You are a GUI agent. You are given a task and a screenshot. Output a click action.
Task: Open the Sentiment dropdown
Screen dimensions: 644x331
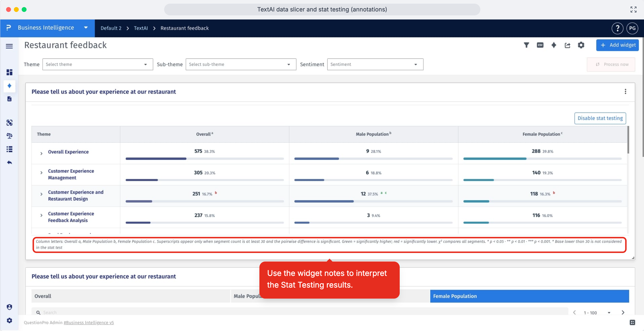[x=375, y=64]
